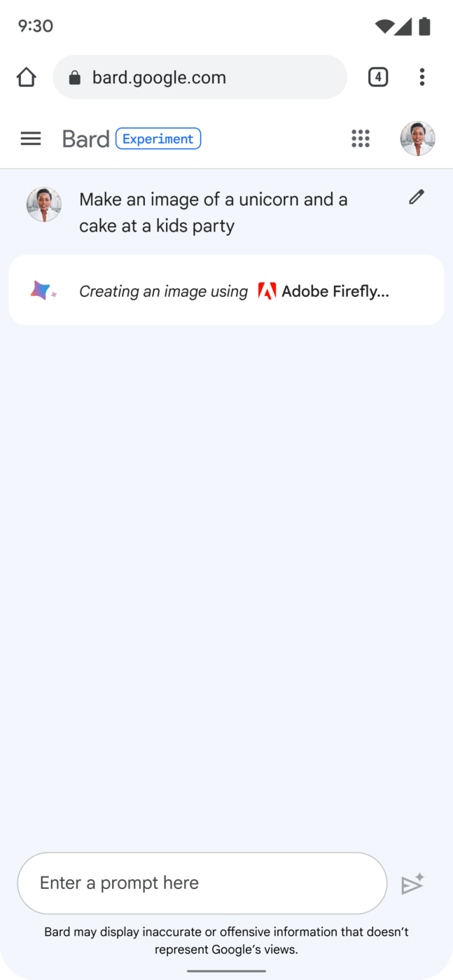
Task: Open the browser overflow menu
Action: coord(422,77)
